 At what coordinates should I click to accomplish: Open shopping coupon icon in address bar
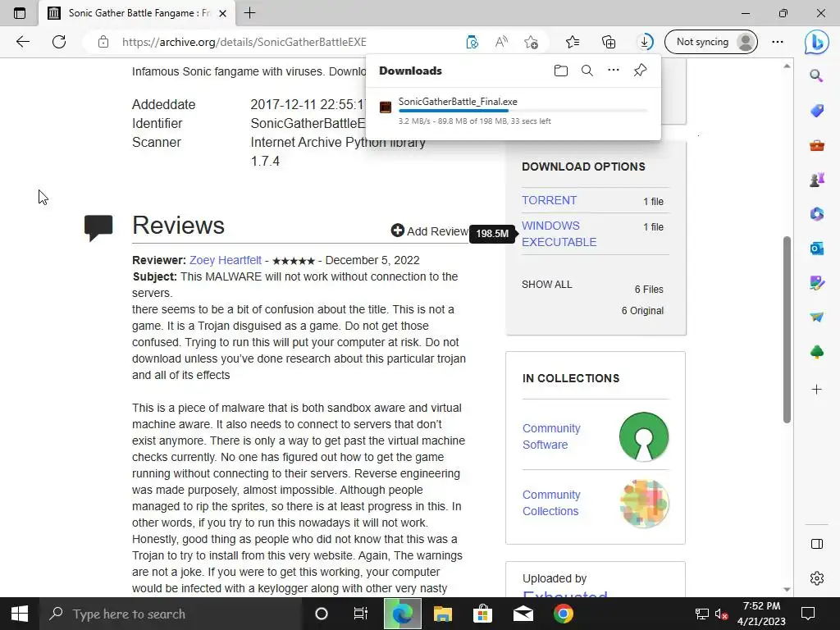click(x=472, y=42)
